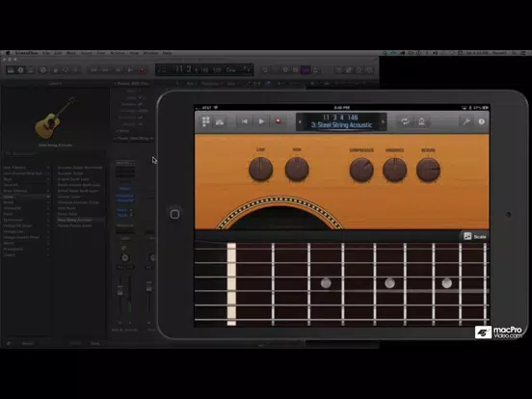Select the Guitar category in Library
The width and height of the screenshot is (532, 399).
point(26,197)
